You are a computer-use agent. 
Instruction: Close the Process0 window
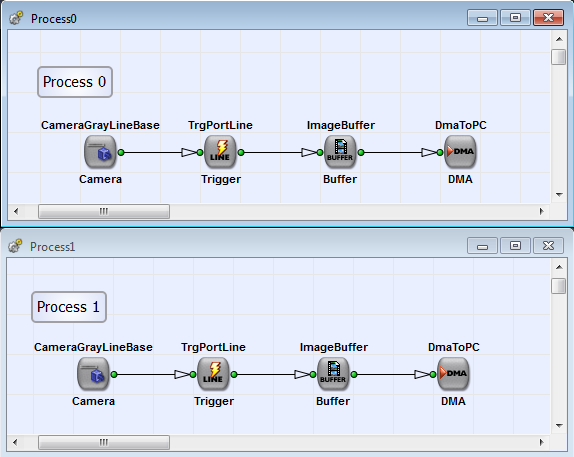[x=548, y=17]
